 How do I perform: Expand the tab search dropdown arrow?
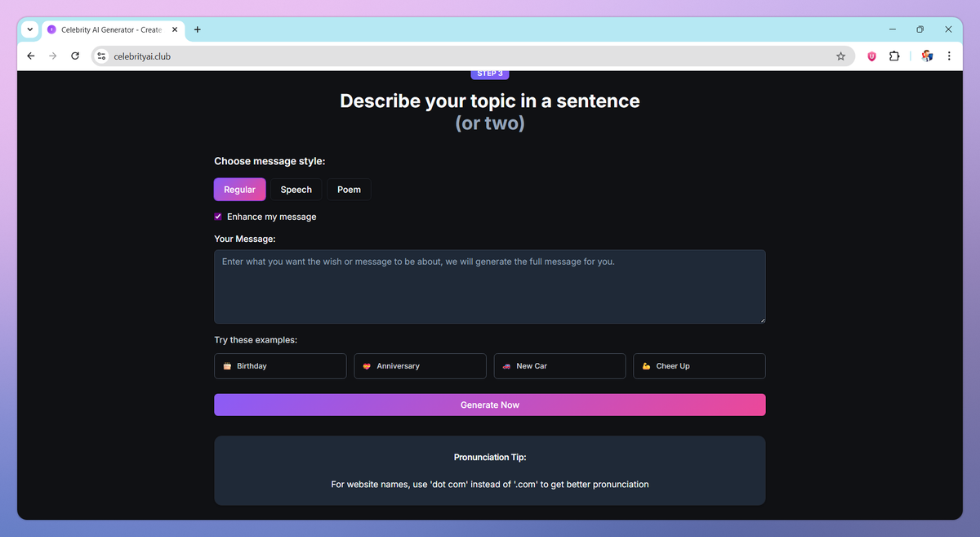click(x=30, y=29)
